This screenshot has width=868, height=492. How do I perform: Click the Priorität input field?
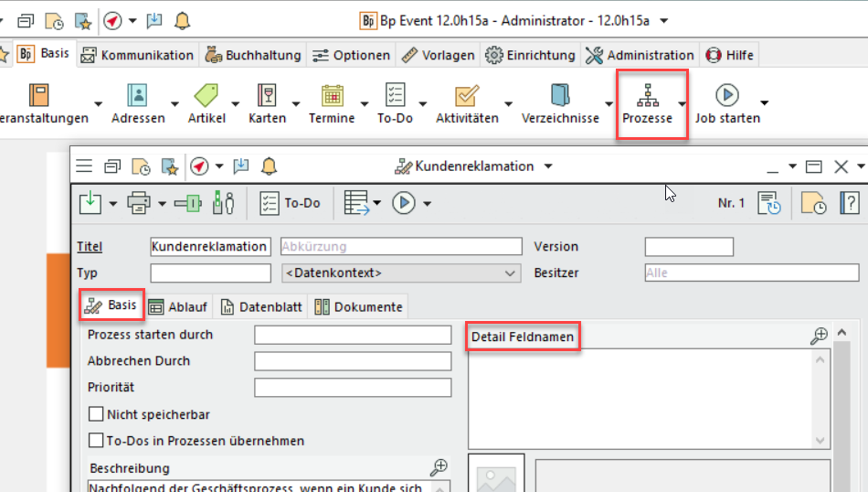(353, 388)
